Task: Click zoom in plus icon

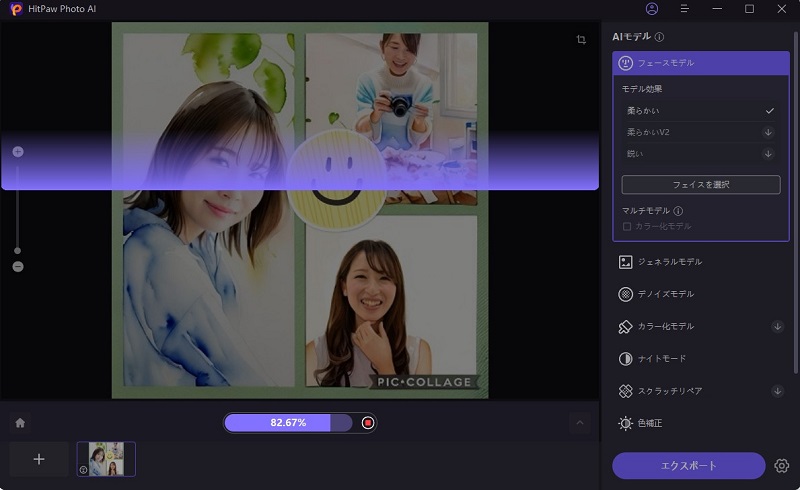Action: click(18, 152)
